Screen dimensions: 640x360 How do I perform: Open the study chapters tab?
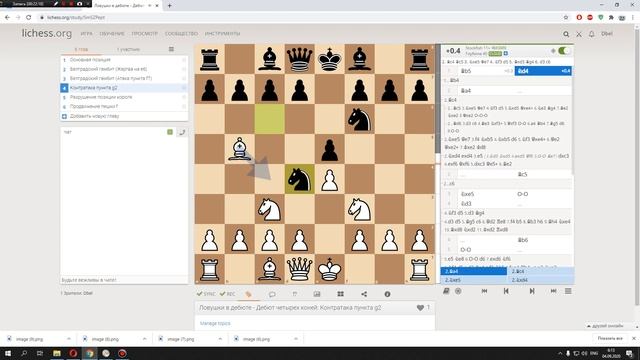pos(81,49)
